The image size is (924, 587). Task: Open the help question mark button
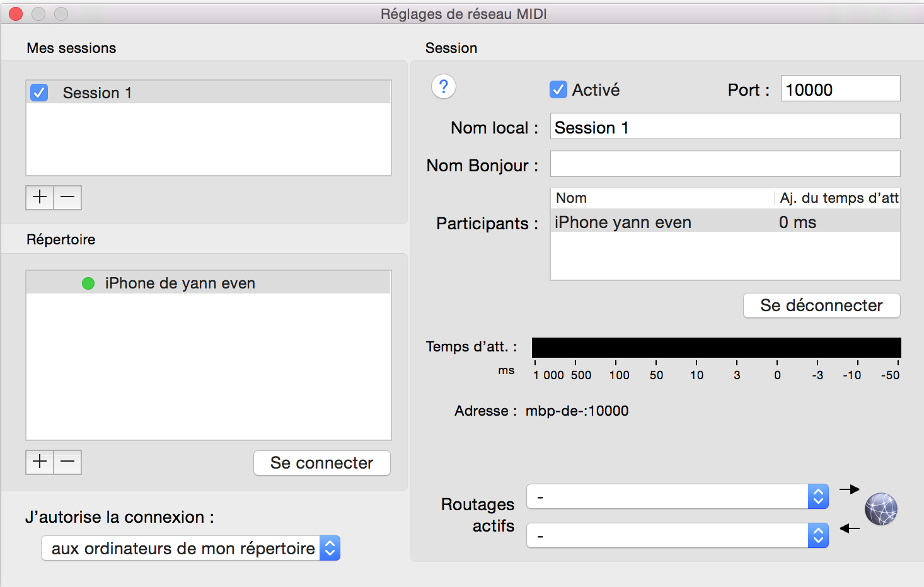click(x=444, y=87)
